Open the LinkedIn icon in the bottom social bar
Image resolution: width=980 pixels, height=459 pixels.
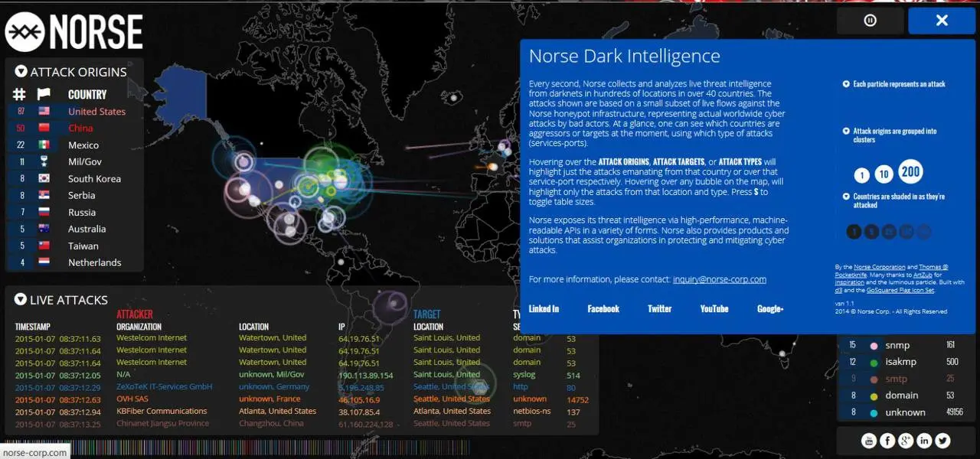[924, 441]
